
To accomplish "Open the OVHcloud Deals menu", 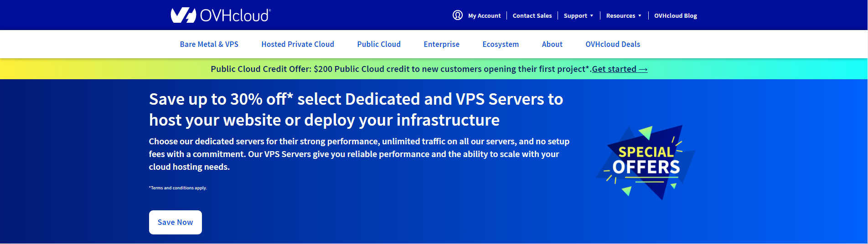I will (613, 44).
